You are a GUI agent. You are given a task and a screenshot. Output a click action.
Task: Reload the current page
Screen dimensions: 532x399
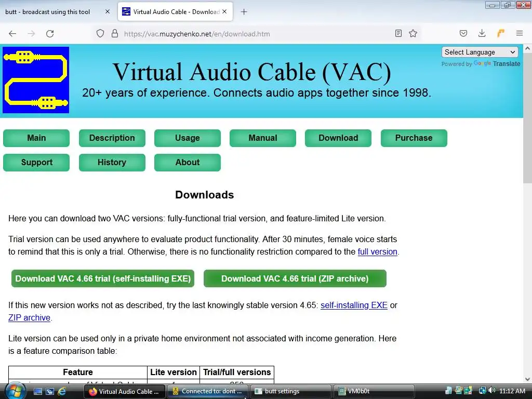[50, 34]
